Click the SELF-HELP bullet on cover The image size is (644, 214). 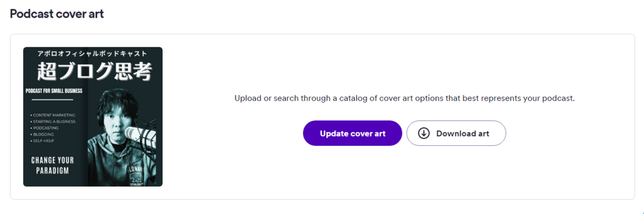(x=42, y=141)
